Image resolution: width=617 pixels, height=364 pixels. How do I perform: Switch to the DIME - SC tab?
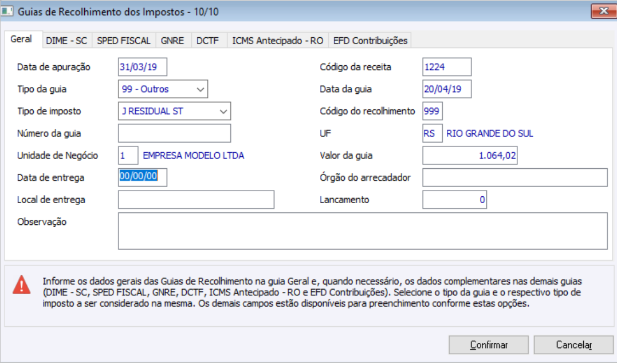click(66, 41)
